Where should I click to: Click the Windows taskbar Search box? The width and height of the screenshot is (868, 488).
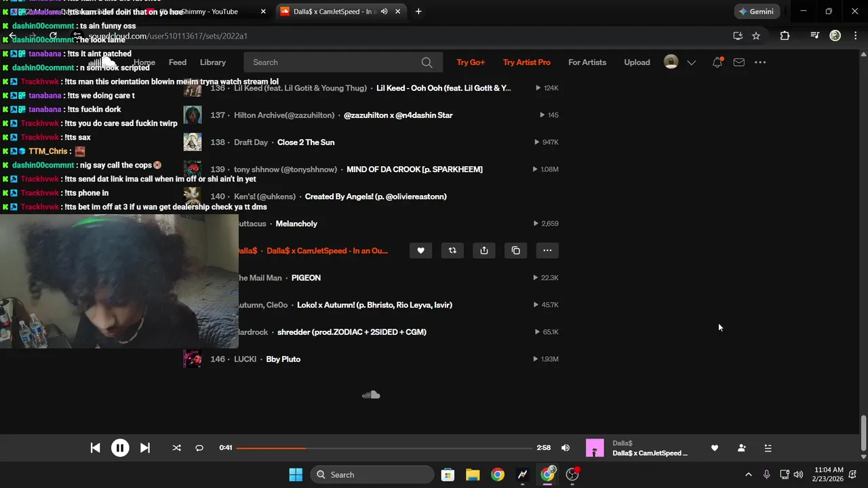point(372,474)
